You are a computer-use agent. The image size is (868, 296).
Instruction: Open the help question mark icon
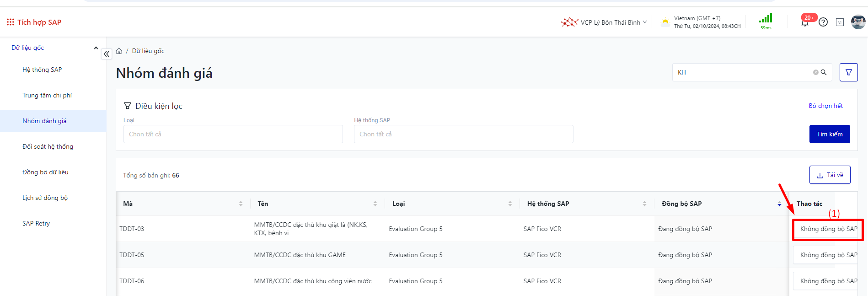pyautogui.click(x=823, y=22)
